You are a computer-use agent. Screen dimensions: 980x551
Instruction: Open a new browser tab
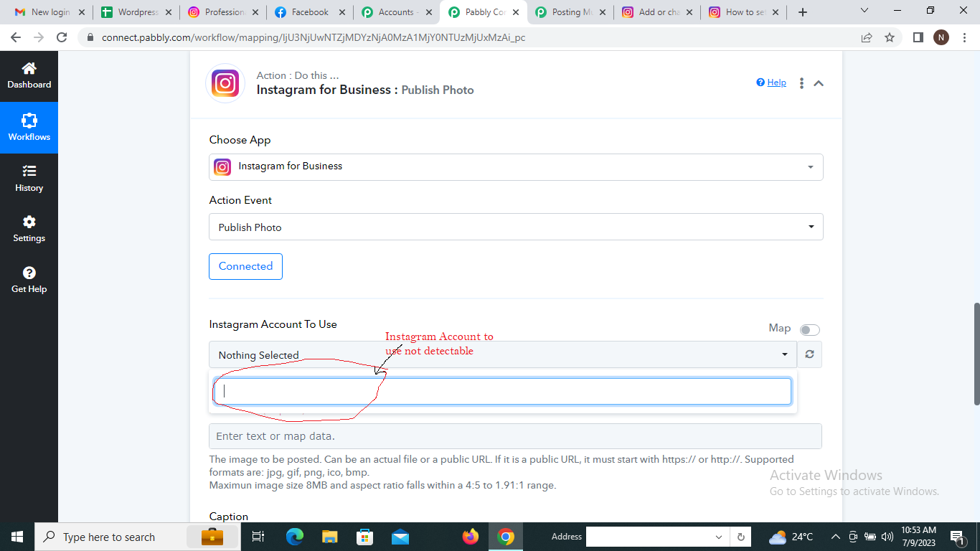coord(803,12)
